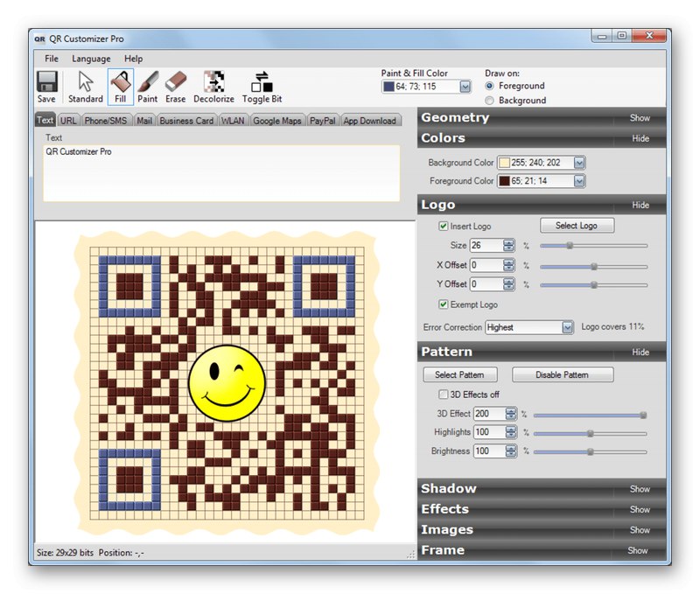Uncheck the Insert Logo option

[444, 226]
